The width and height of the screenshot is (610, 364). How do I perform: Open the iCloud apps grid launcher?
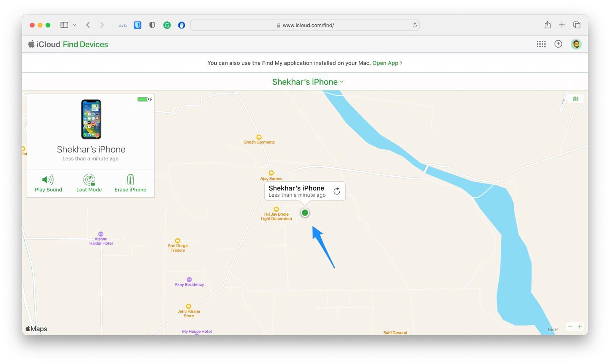click(541, 44)
